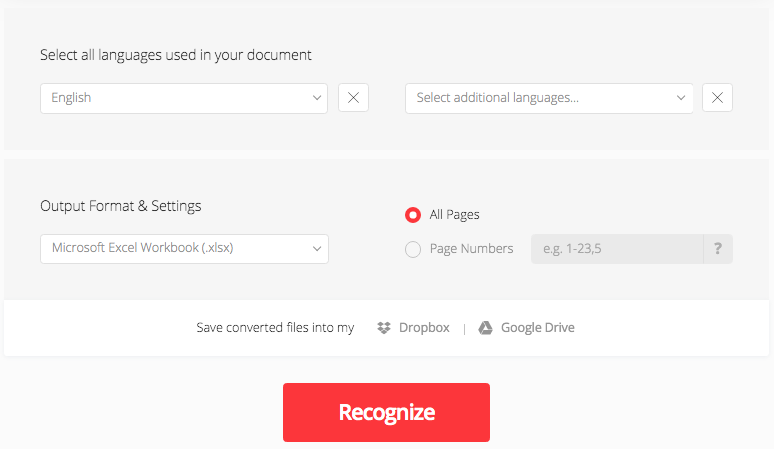The image size is (774, 449).
Task: Click the 'Page Numbers' option label
Action: pyautogui.click(x=471, y=249)
